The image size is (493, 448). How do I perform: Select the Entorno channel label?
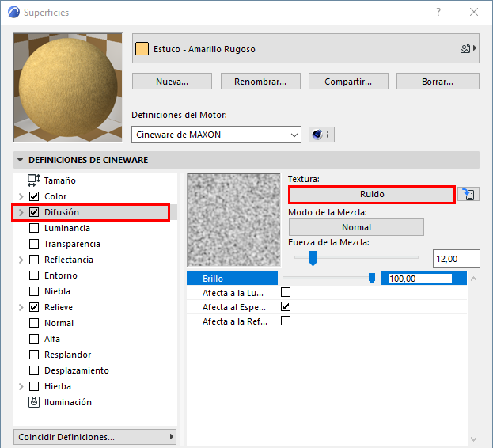coord(61,275)
